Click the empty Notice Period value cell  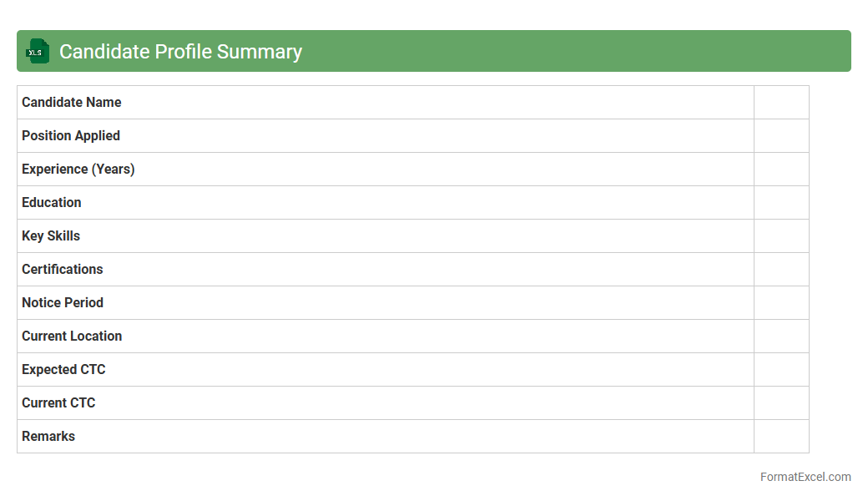coord(781,303)
